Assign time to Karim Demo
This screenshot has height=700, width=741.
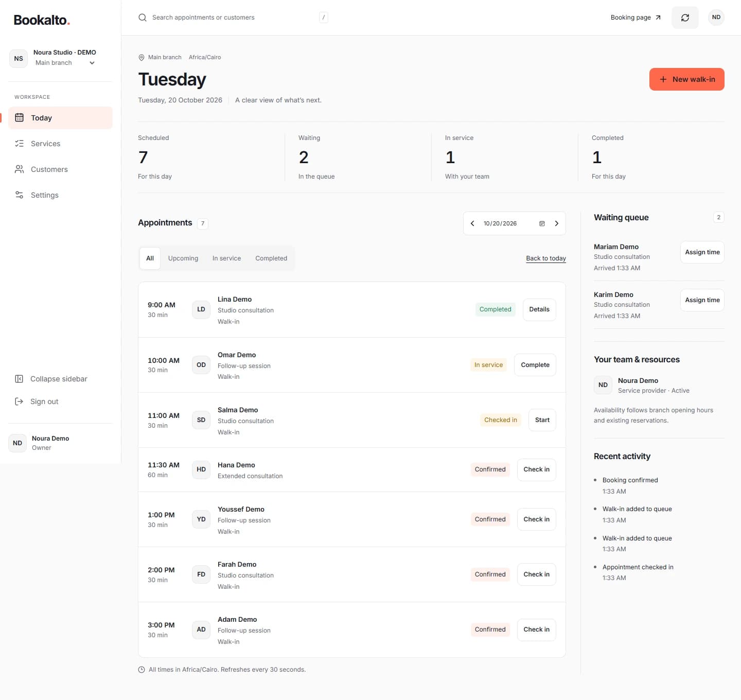coord(702,300)
